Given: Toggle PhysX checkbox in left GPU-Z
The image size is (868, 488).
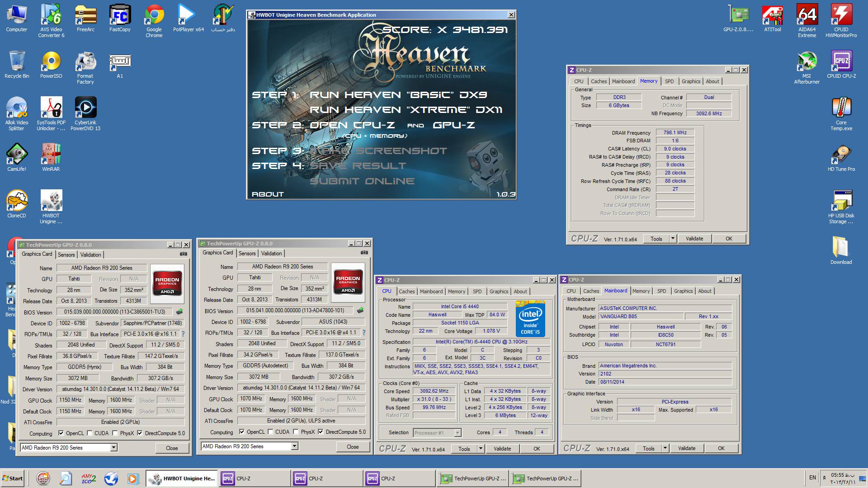Looking at the screenshot, I should tap(115, 433).
